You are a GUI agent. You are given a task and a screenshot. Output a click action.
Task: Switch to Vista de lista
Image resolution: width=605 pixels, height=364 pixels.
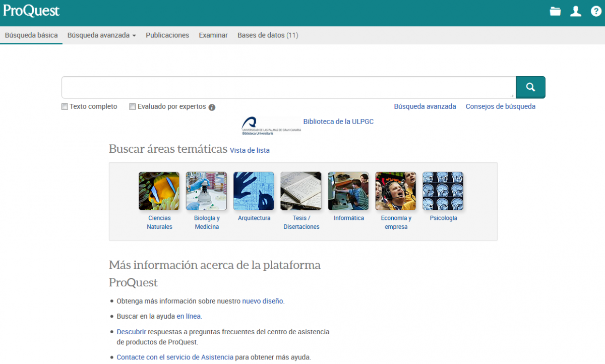250,150
